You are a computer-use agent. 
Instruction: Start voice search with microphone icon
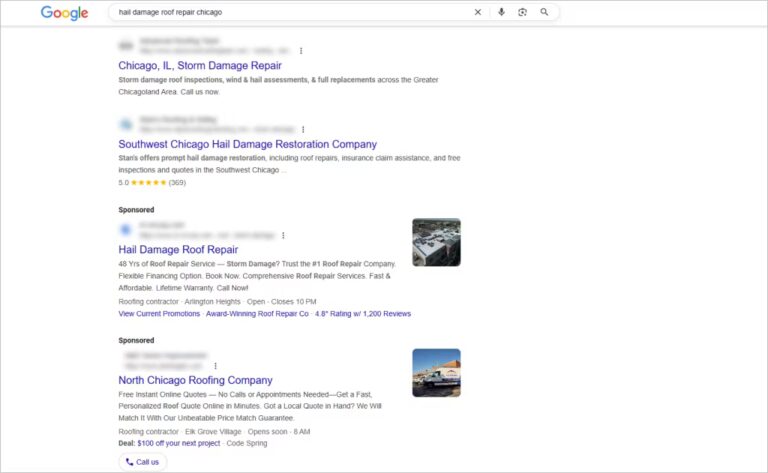501,12
